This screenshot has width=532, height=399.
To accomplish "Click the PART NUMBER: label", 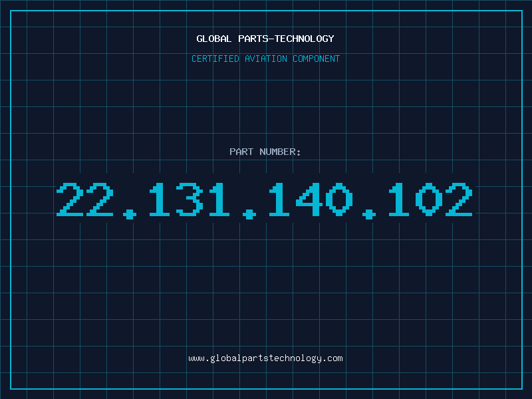I will [265, 152].
